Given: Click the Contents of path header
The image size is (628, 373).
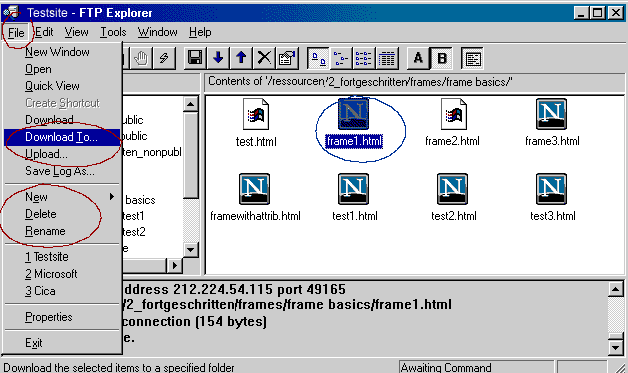Looking at the screenshot, I should tap(415, 82).
